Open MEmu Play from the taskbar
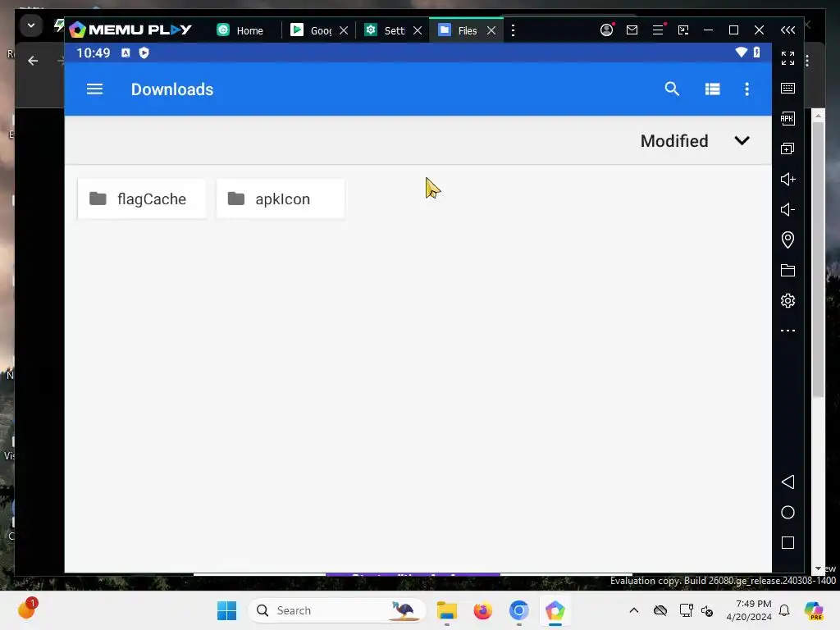This screenshot has width=840, height=630. (x=555, y=610)
